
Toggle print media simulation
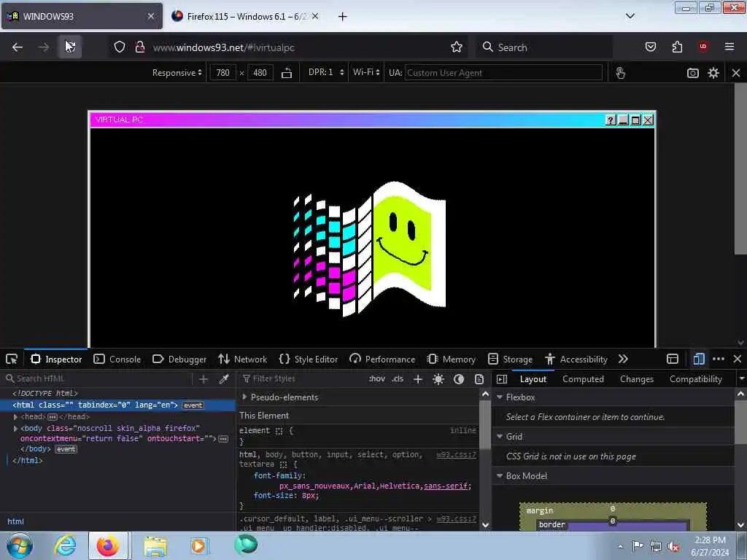(x=479, y=379)
